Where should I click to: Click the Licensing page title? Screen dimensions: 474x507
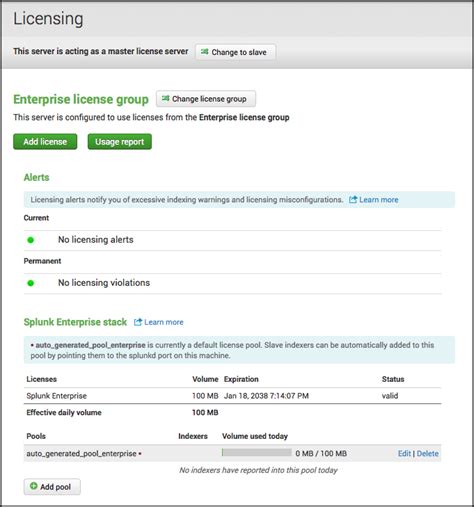tap(48, 19)
